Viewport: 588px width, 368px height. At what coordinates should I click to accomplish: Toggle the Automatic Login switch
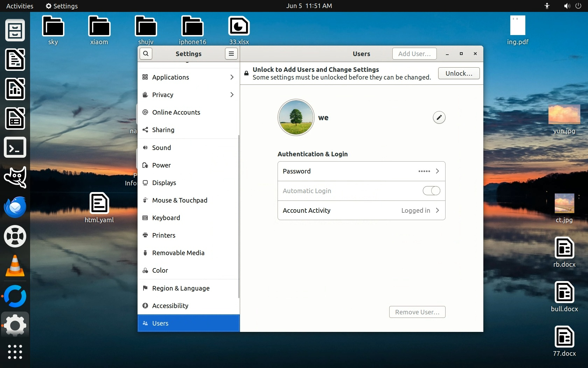tap(431, 191)
